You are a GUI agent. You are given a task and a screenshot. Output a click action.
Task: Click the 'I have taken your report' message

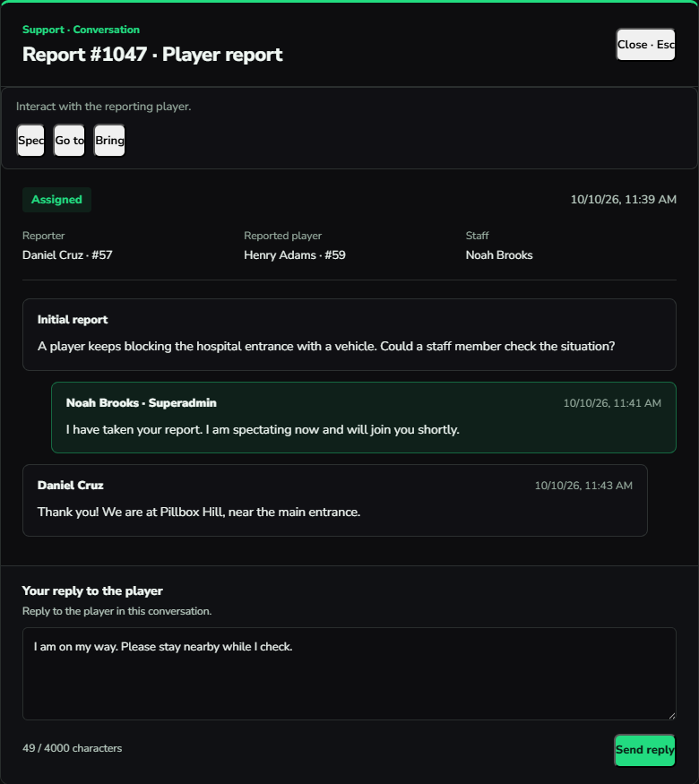point(263,429)
